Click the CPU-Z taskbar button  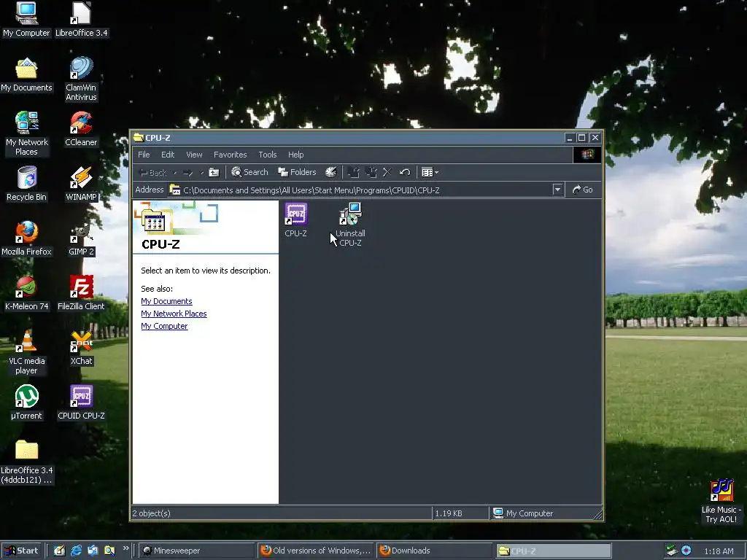click(x=553, y=551)
